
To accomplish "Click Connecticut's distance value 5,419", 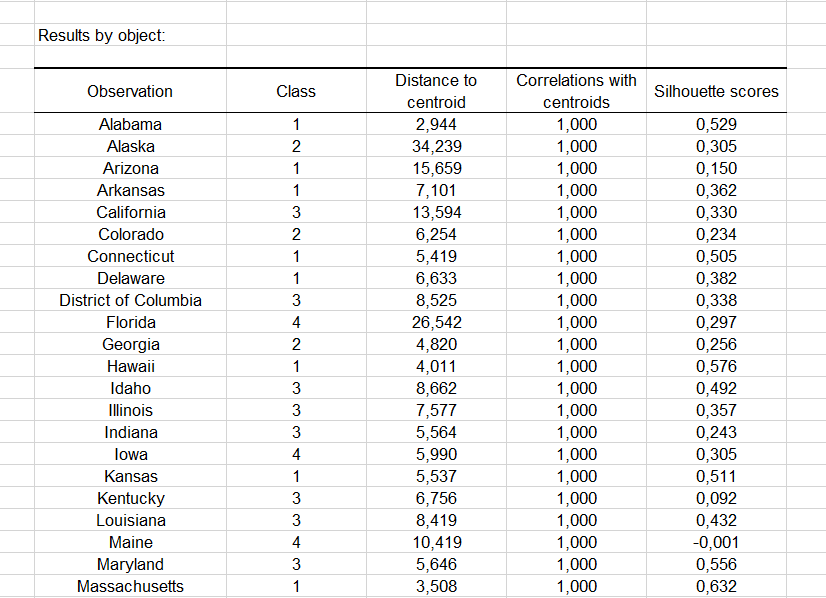I will coord(436,257).
